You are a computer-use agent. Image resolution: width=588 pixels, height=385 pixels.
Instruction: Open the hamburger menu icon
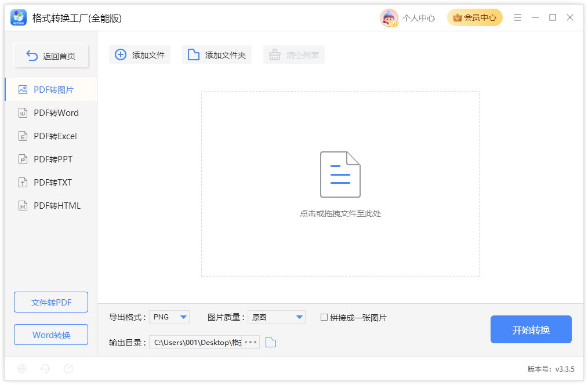(518, 17)
